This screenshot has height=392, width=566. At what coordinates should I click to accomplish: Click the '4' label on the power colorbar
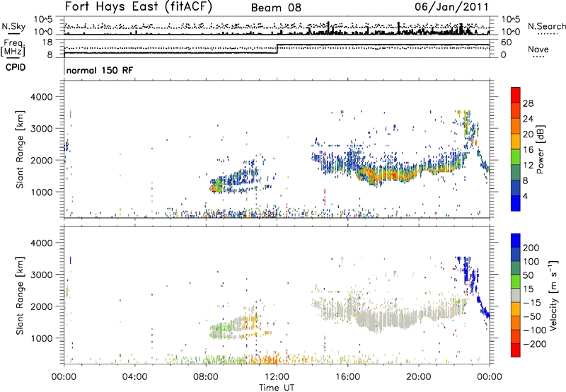point(525,196)
